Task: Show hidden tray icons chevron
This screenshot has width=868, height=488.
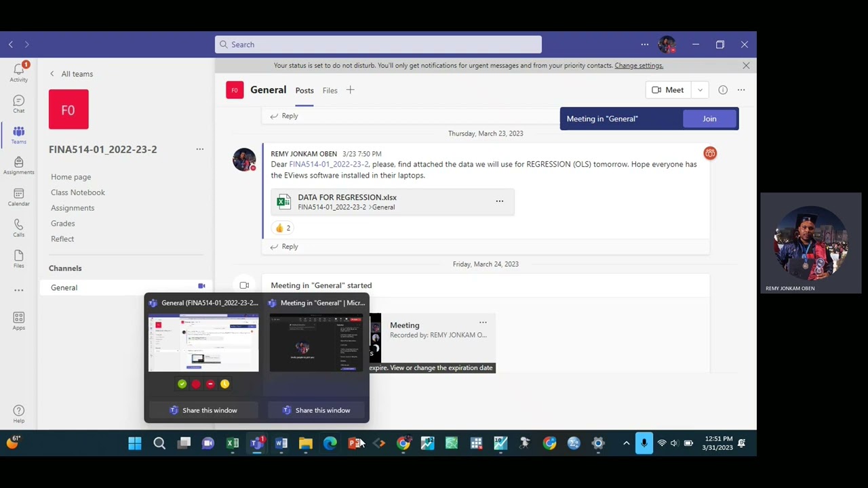Action: point(626,443)
